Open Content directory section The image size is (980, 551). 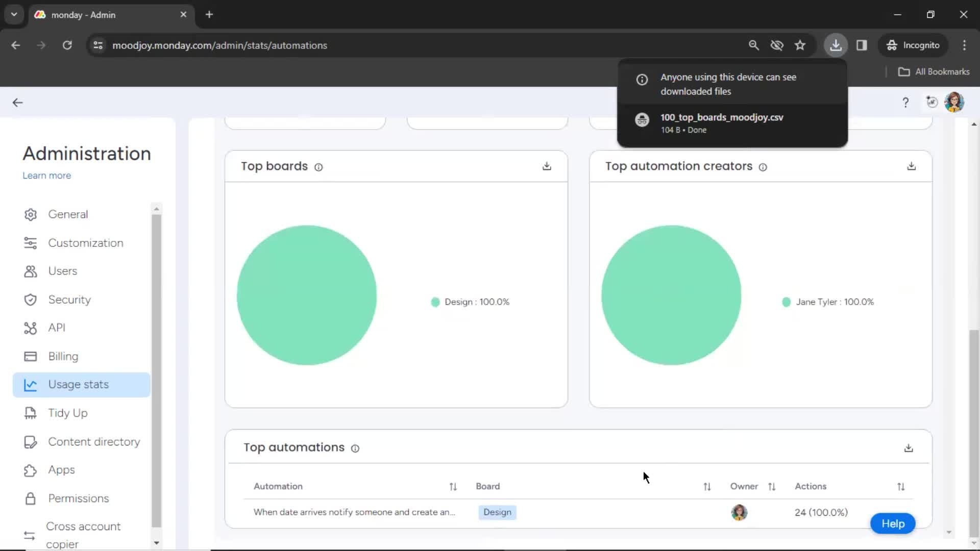(94, 441)
